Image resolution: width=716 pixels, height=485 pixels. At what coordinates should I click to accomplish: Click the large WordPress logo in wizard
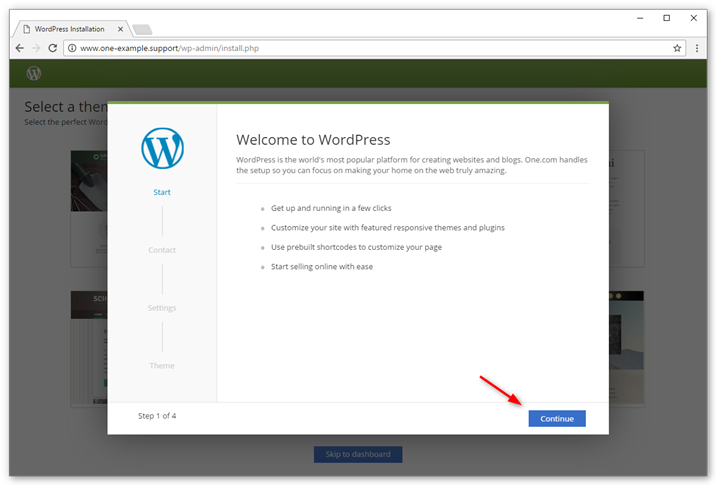click(x=162, y=148)
